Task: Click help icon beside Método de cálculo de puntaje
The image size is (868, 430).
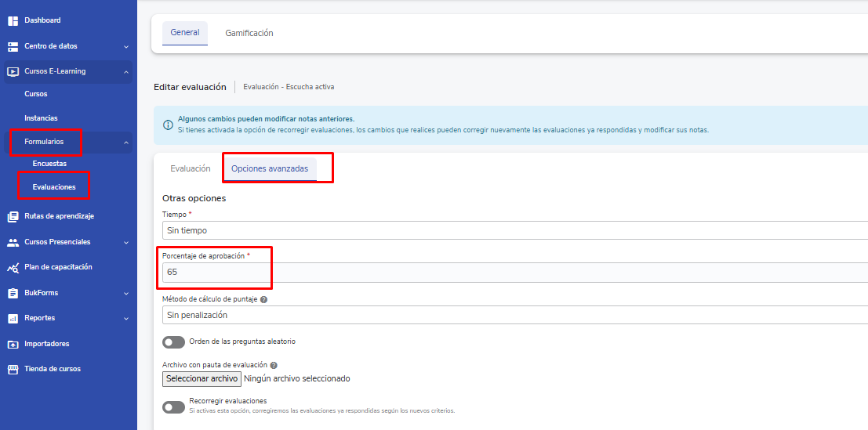Action: [263, 299]
